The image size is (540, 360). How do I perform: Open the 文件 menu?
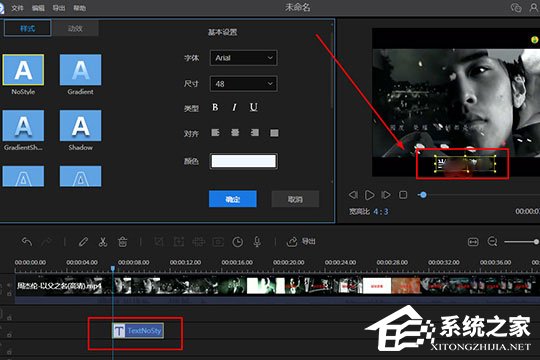(x=17, y=8)
